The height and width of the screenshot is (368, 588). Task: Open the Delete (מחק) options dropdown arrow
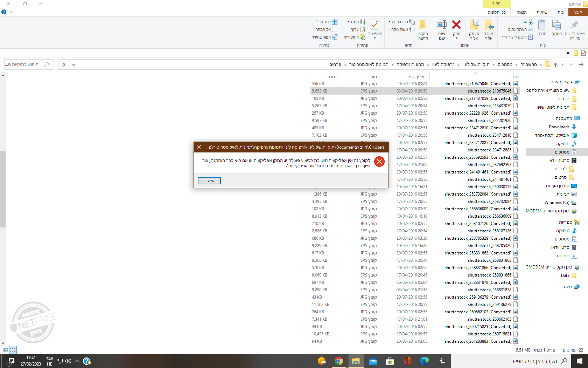[456, 38]
